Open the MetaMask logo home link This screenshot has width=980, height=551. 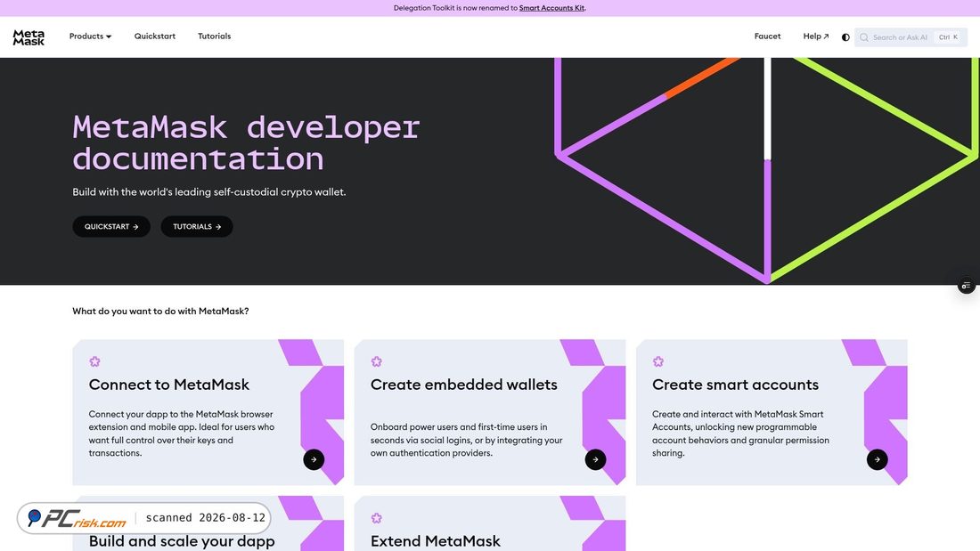coord(29,36)
